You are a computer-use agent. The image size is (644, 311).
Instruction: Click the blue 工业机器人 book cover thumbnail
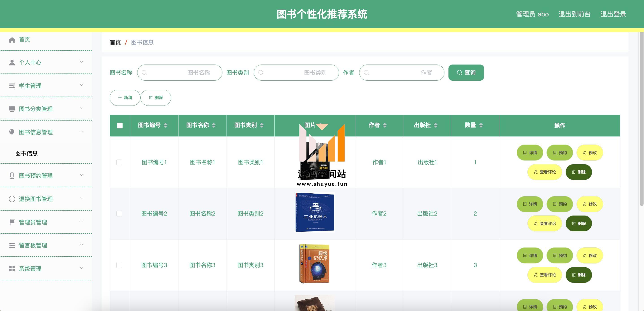click(315, 212)
